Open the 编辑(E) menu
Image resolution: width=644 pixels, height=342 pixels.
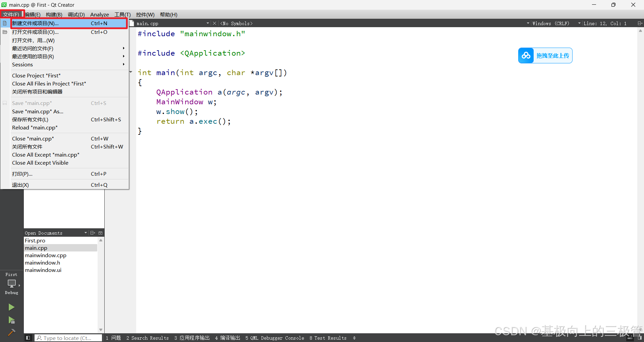click(33, 14)
